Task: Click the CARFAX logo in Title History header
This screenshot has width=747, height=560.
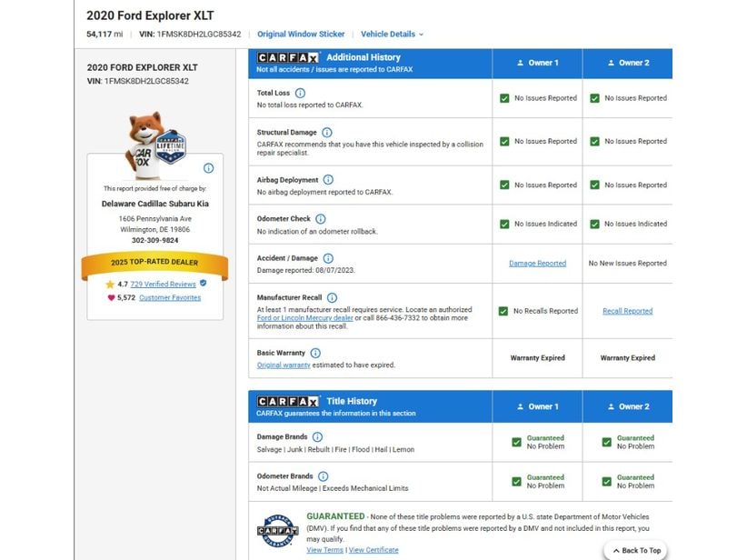Action: coord(288,401)
